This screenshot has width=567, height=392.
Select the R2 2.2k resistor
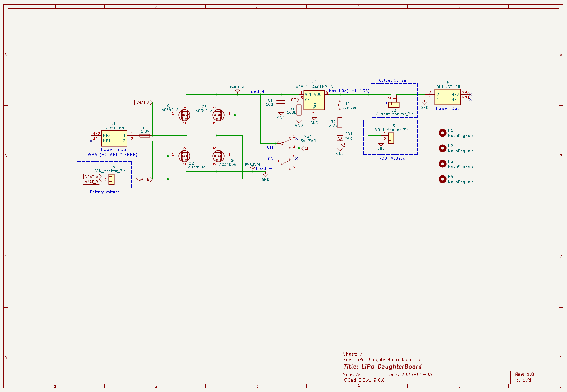[340, 123]
